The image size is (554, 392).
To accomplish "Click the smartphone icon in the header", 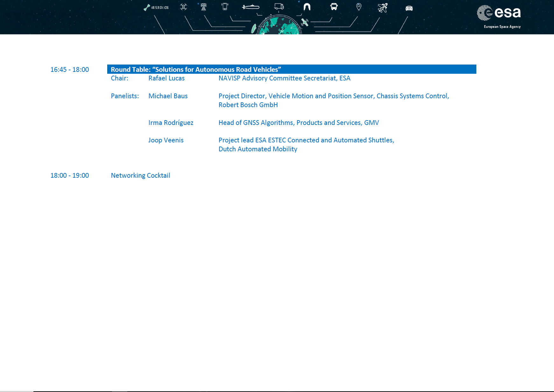I will (x=225, y=6).
